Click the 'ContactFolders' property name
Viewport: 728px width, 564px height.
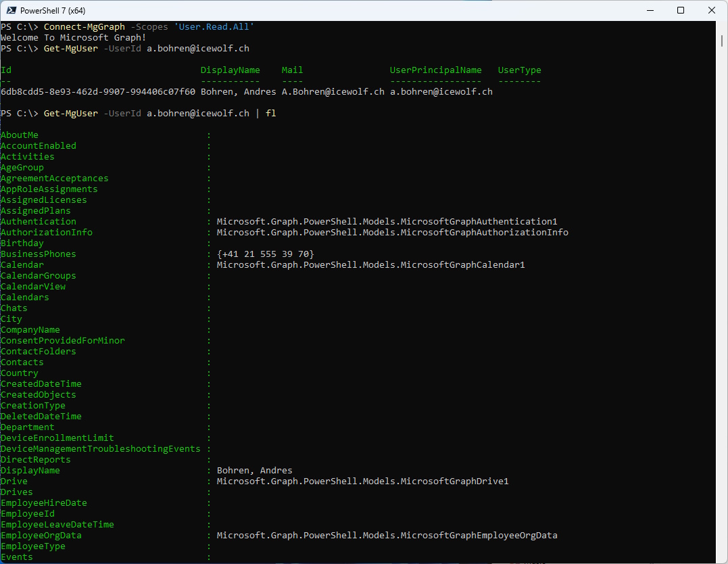click(x=39, y=352)
